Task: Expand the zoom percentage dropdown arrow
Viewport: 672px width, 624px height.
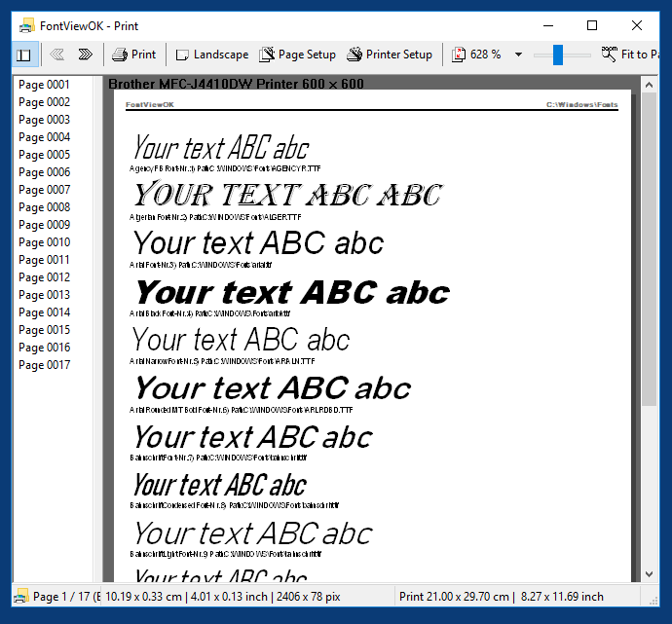Action: 518,55
